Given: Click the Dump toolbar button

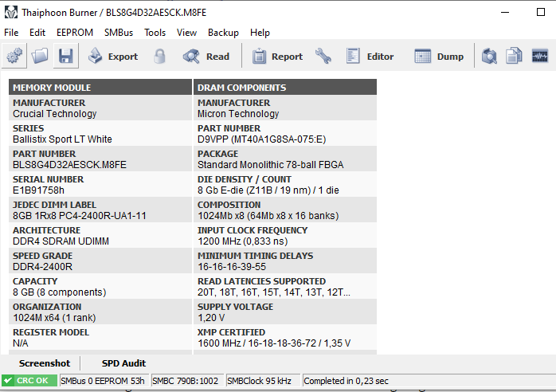Looking at the screenshot, I should pyautogui.click(x=439, y=57).
